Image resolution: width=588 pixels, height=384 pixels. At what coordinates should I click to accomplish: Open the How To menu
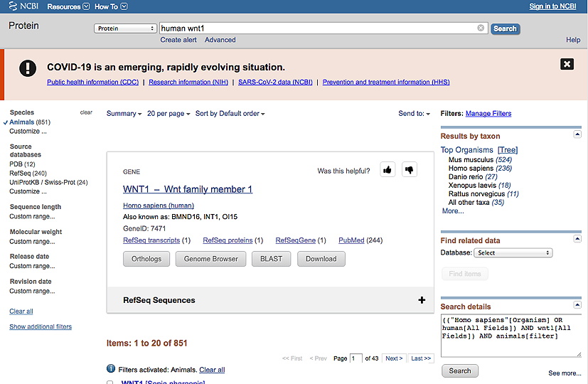point(111,6)
